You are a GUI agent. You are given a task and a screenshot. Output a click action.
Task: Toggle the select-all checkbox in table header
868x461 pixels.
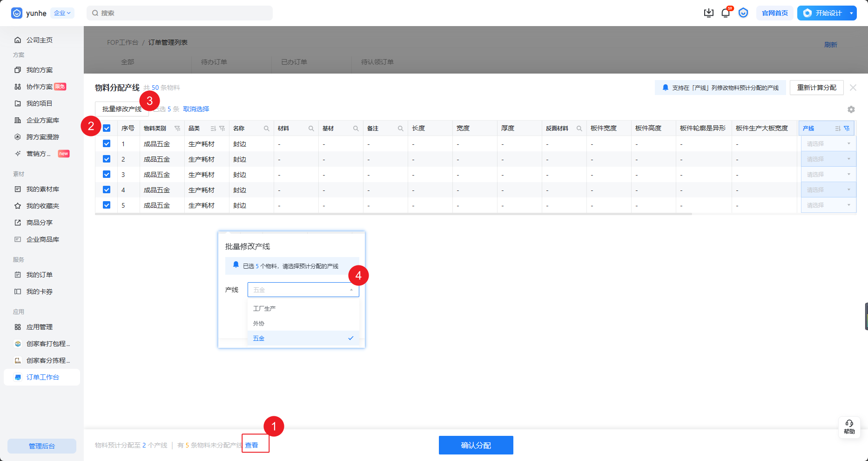107,128
